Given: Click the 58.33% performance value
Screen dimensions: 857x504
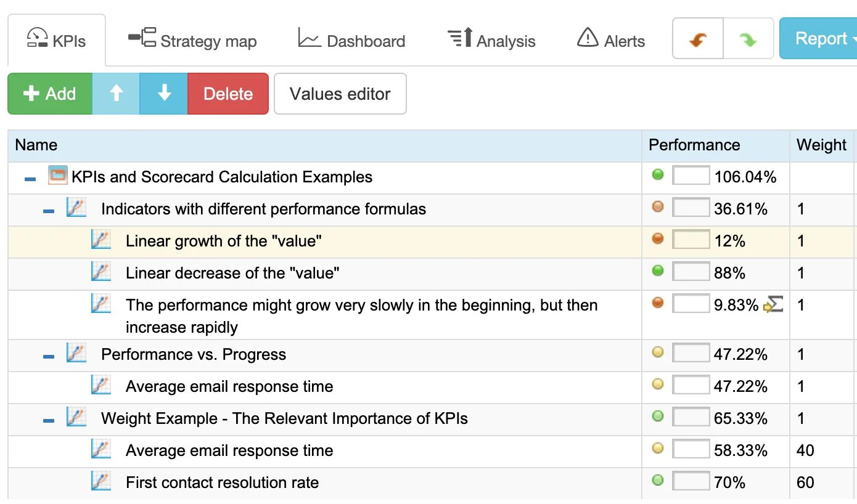Looking at the screenshot, I should point(741,451).
